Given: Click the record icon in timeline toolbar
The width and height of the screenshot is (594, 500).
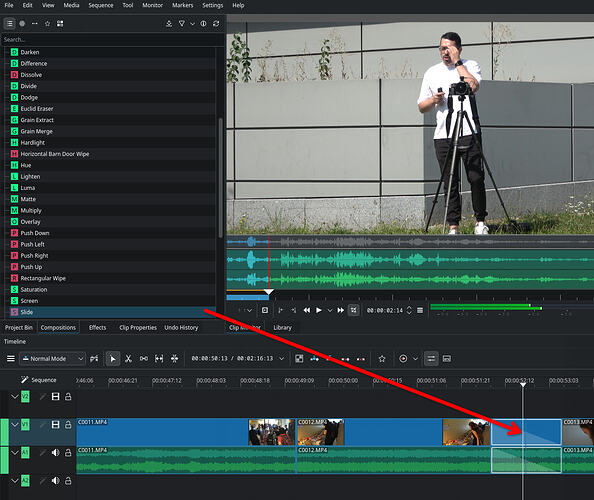Looking at the screenshot, I should pos(403,359).
